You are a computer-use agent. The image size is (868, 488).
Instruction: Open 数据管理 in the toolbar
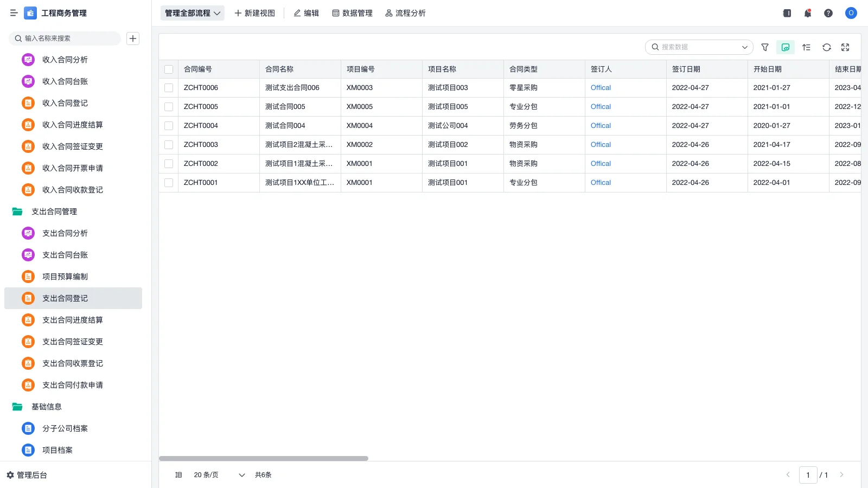(x=352, y=13)
